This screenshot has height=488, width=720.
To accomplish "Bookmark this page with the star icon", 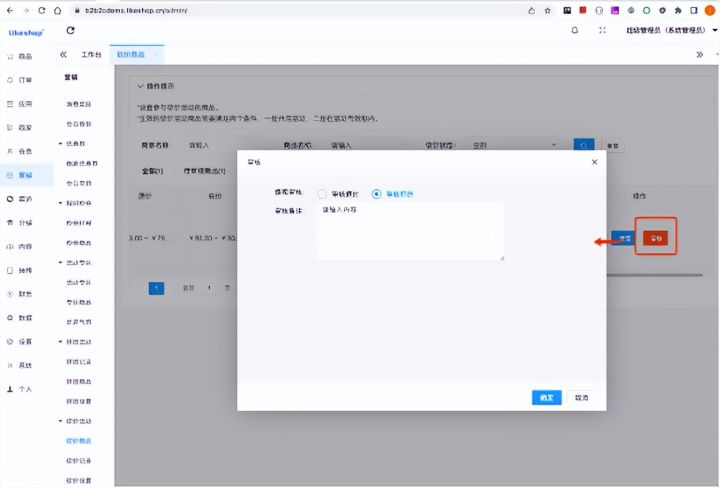I will (547, 10).
